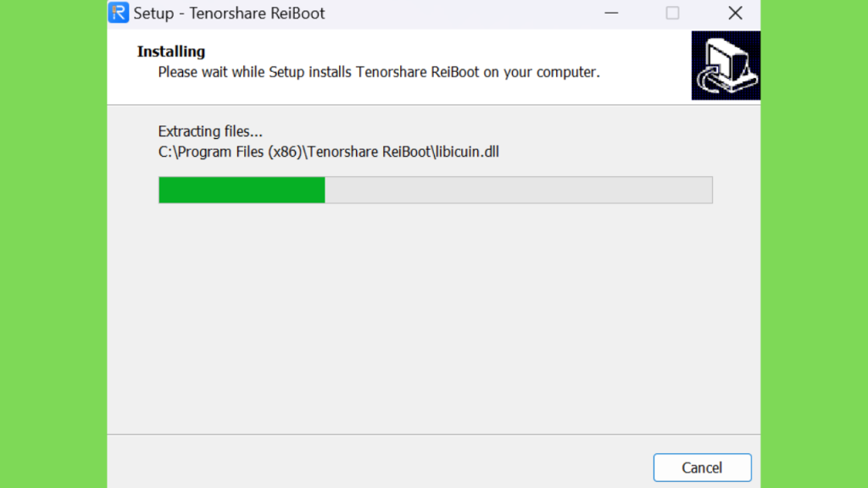Click the disabled maximize button
Screen dimensions: 868x488
tap(672, 13)
